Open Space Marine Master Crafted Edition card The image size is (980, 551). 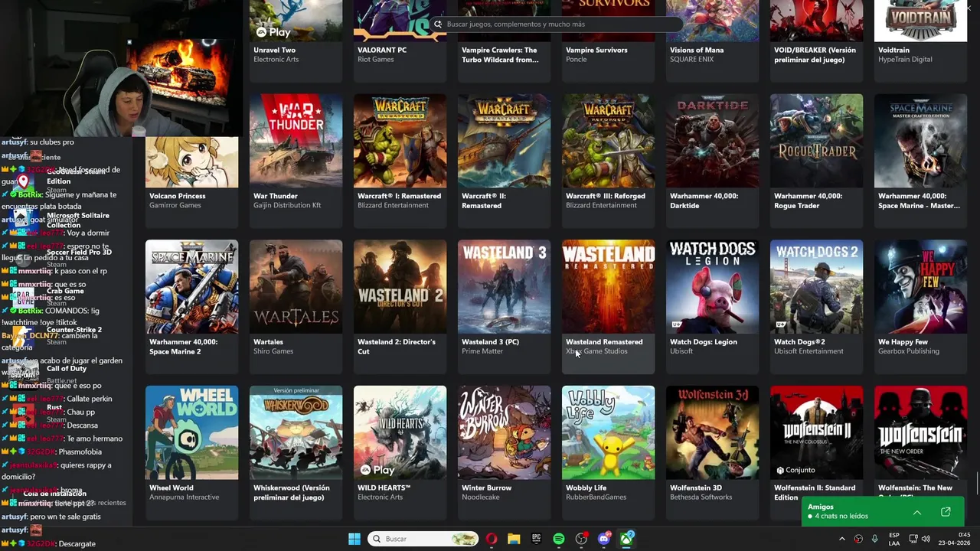[920, 161]
